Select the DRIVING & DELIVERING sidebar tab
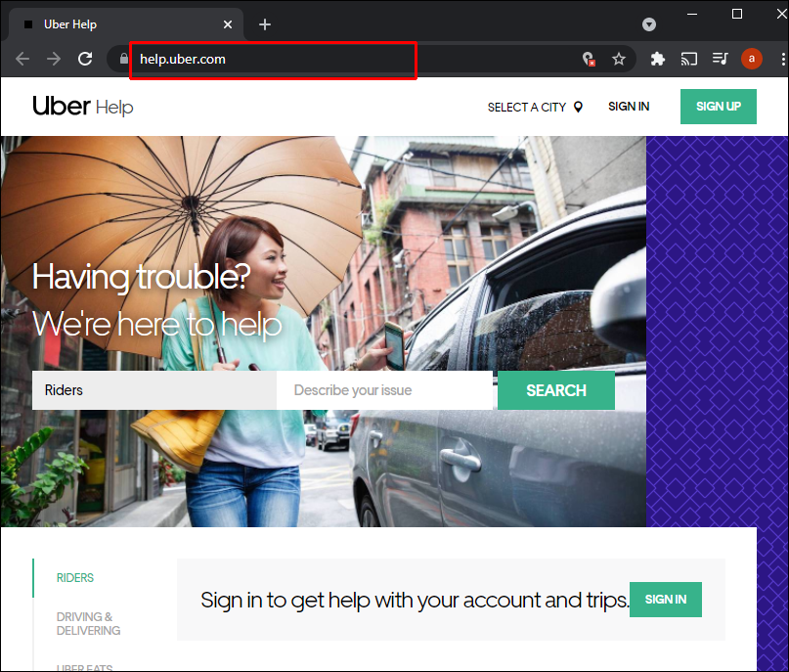Viewport: 789px width, 672px height. point(88,624)
